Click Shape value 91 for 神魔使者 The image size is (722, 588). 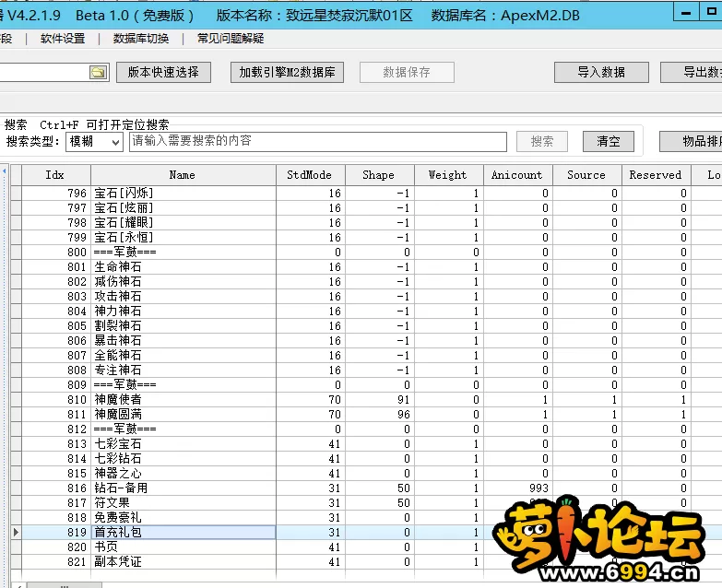click(379, 399)
